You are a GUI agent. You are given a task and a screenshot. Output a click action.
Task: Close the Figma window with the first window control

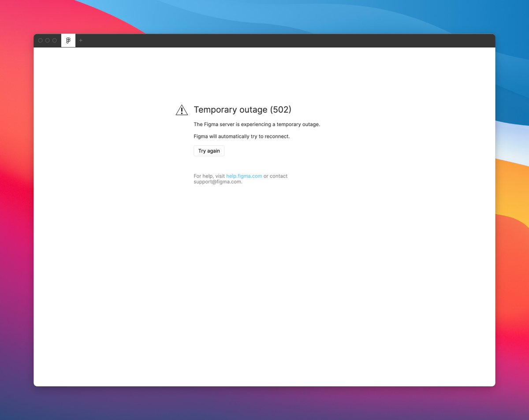tap(41, 41)
